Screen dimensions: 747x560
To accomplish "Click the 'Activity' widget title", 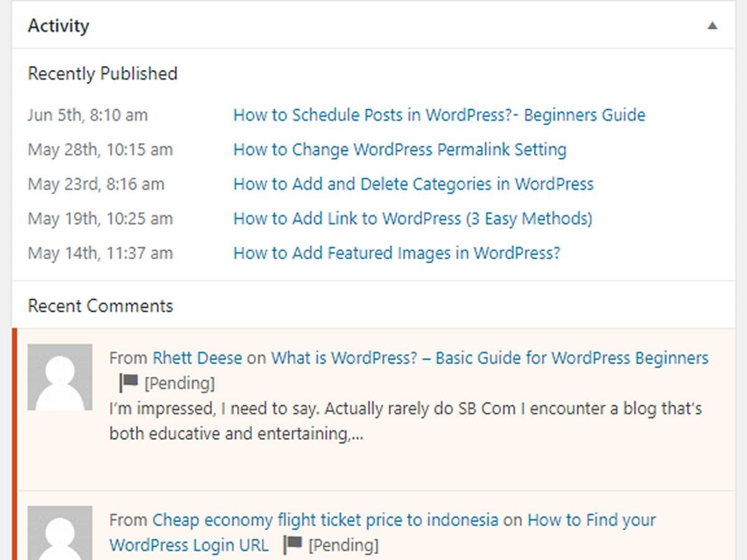I will pos(59,26).
